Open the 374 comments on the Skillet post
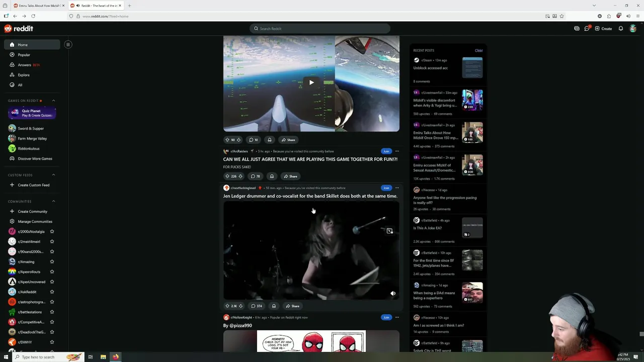This screenshot has height=362, width=644. [x=257, y=306]
